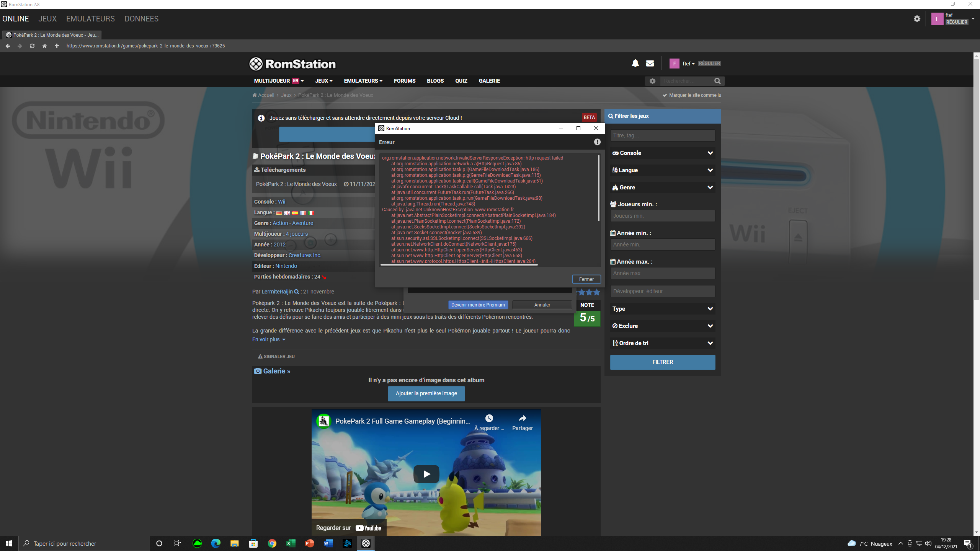980x551 pixels.
Task: Click SIGNALER JEU link
Action: [x=276, y=356]
